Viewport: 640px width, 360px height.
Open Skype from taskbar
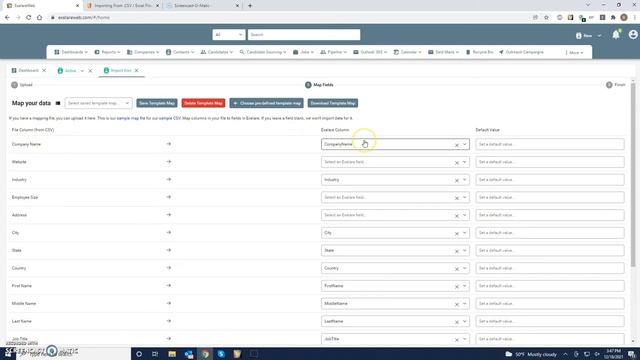(x=221, y=354)
